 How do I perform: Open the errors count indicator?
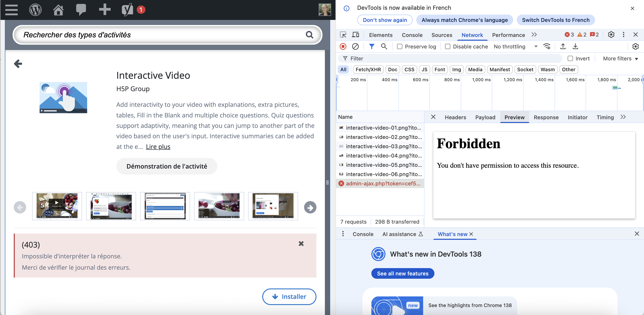pyautogui.click(x=569, y=35)
